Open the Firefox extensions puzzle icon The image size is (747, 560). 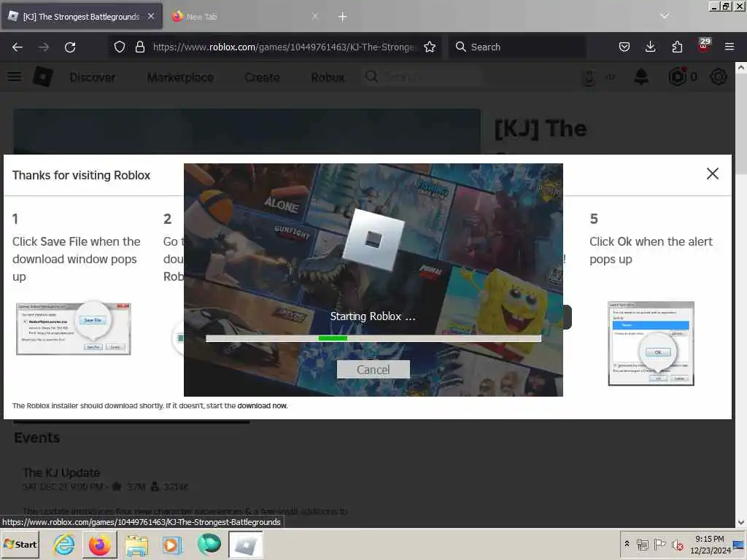pos(677,47)
